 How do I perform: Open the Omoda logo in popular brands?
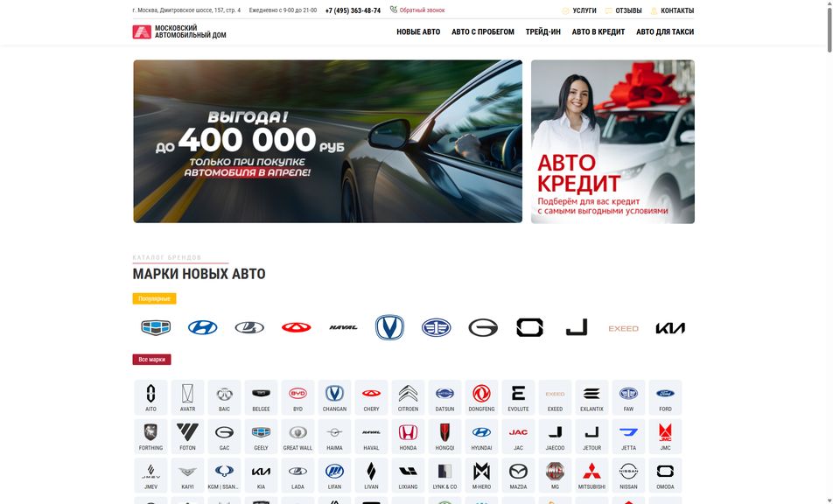pos(529,327)
